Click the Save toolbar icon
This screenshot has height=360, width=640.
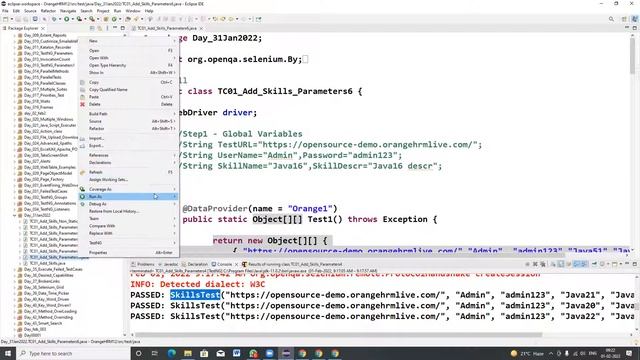coord(18,19)
